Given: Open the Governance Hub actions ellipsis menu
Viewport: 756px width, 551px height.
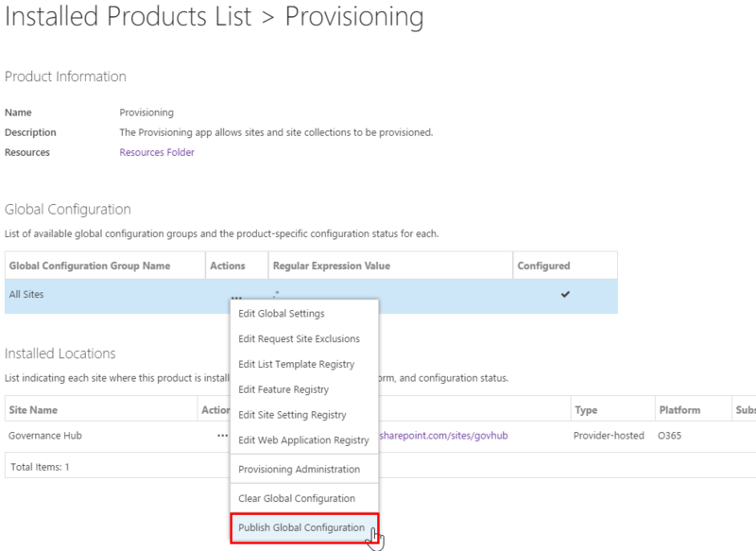Looking at the screenshot, I should point(221,436).
